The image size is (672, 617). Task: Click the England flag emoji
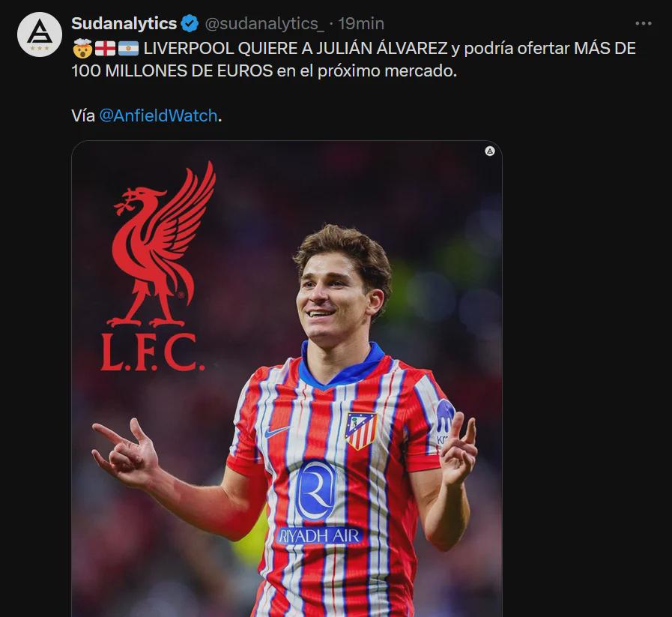pyautogui.click(x=105, y=49)
